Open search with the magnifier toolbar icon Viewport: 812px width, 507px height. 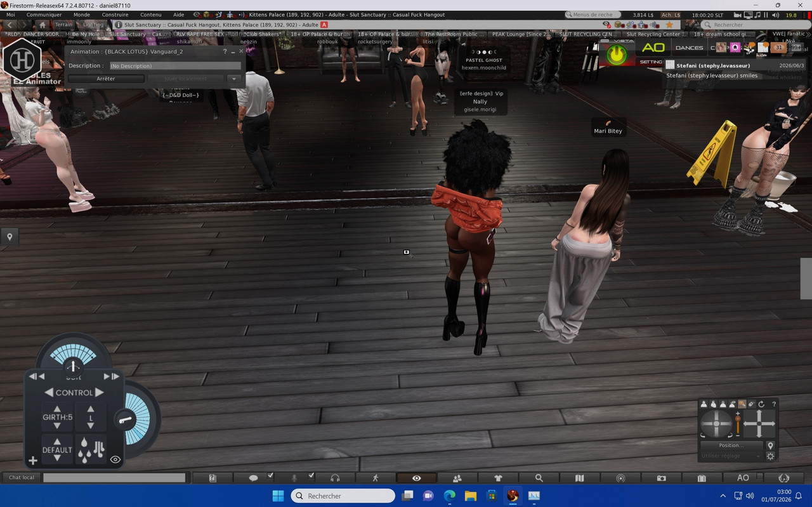(x=539, y=478)
